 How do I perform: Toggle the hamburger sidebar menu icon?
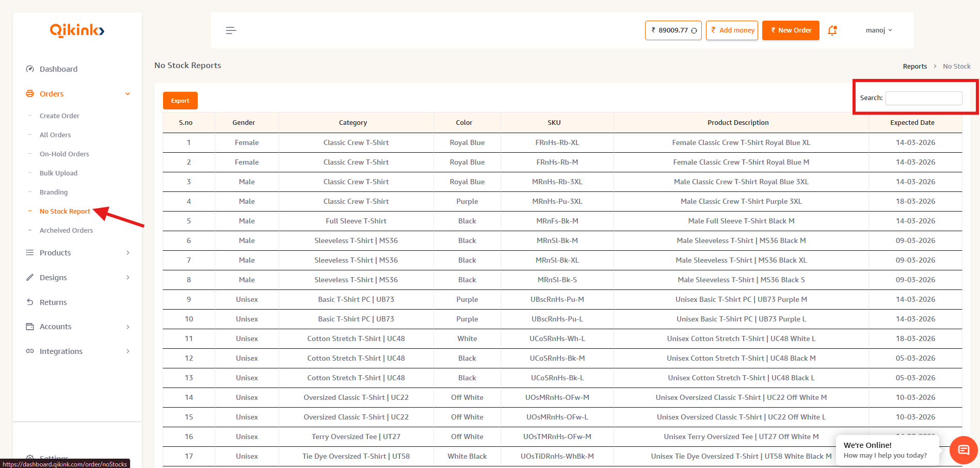[x=231, y=30]
